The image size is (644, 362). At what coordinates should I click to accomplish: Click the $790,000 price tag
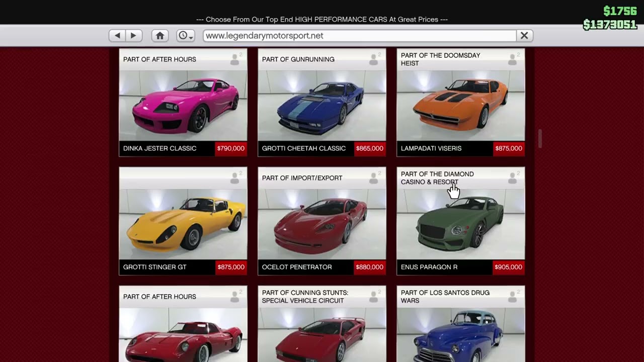(x=231, y=148)
